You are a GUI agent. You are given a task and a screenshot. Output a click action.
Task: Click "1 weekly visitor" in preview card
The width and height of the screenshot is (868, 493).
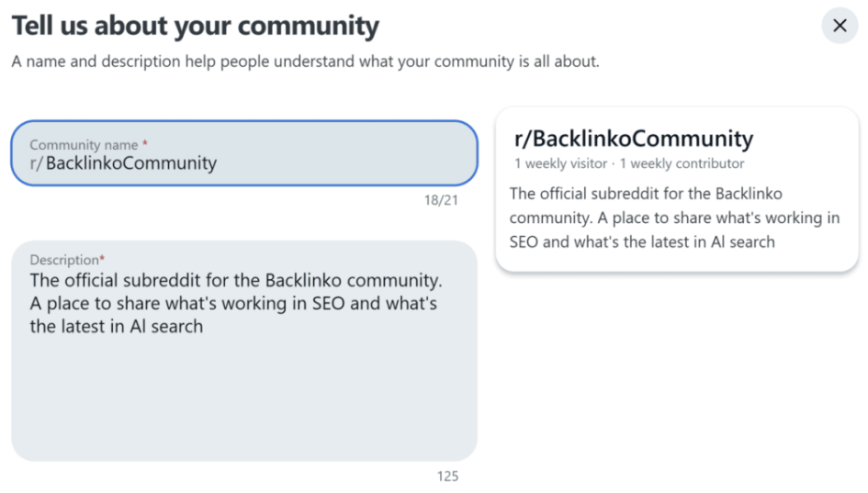pyautogui.click(x=560, y=163)
